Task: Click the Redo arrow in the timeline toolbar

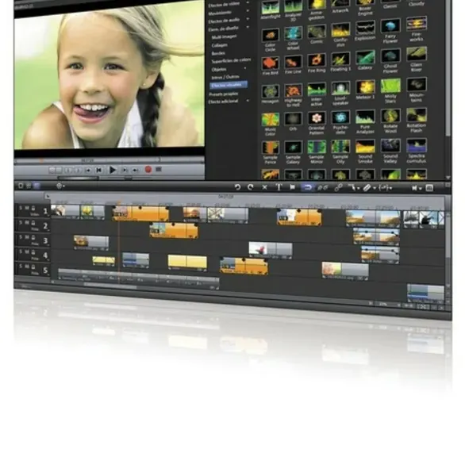Action: click(251, 187)
